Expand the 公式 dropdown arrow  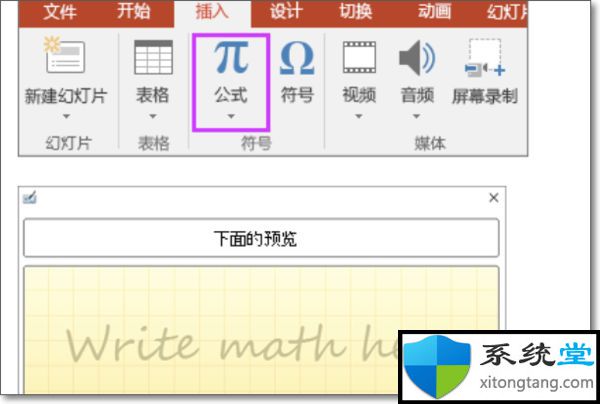(x=231, y=116)
